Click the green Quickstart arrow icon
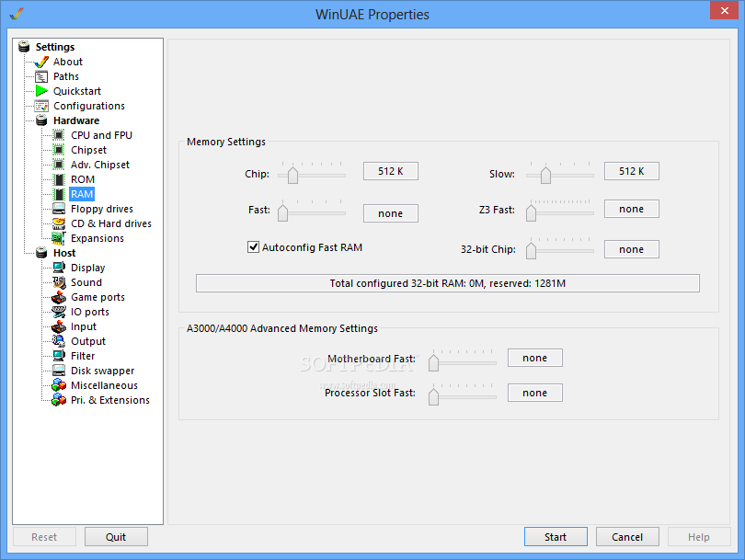The width and height of the screenshot is (745, 560). 41,91
